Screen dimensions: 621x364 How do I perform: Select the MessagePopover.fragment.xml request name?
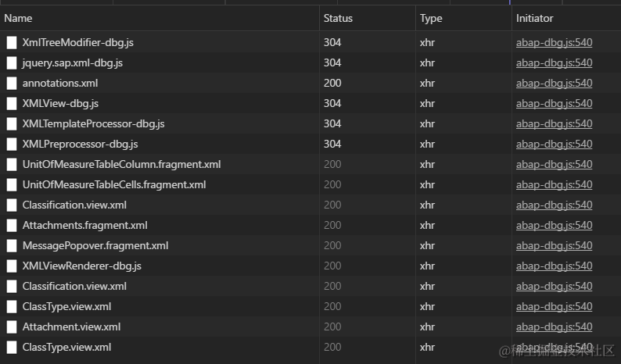coord(95,246)
